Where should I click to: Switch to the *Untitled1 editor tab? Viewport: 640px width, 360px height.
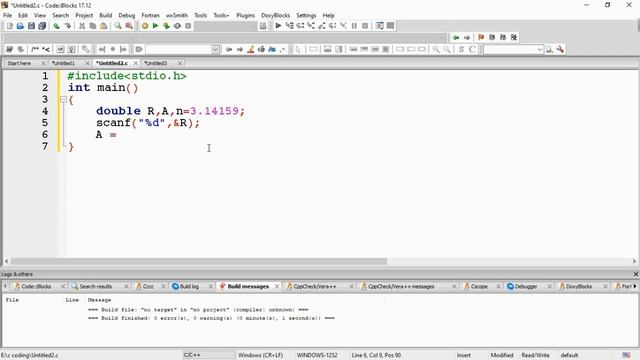click(63, 63)
